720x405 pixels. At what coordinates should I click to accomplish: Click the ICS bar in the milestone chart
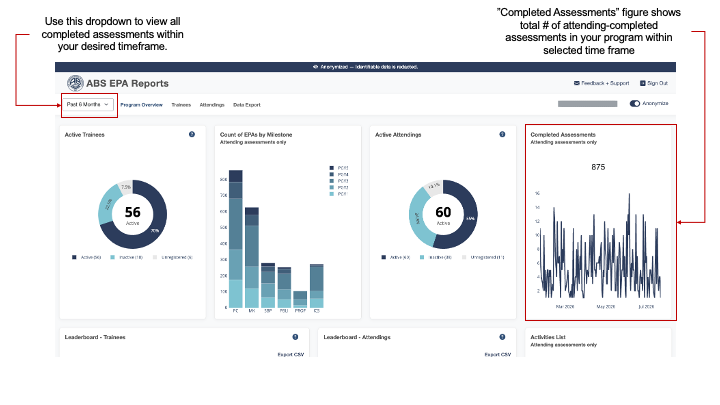[316, 286]
